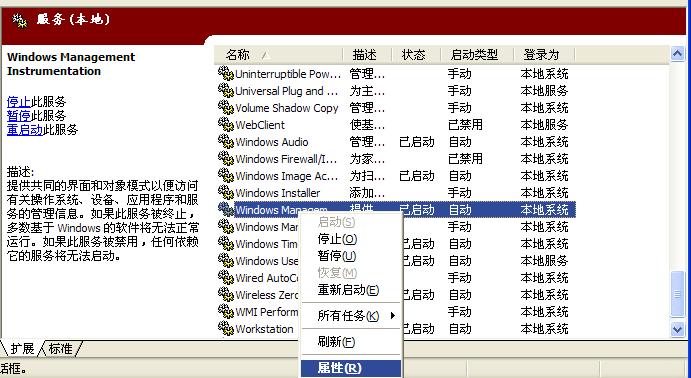691x378 pixels.
Task: Click the vertical scrollbar thumb
Action: (x=677, y=294)
